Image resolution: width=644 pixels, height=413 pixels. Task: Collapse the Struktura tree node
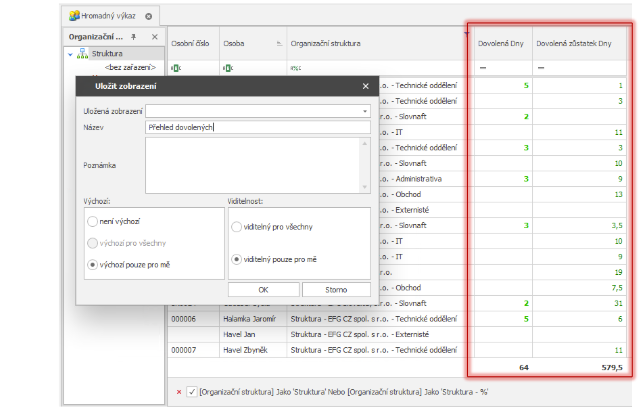[70, 54]
